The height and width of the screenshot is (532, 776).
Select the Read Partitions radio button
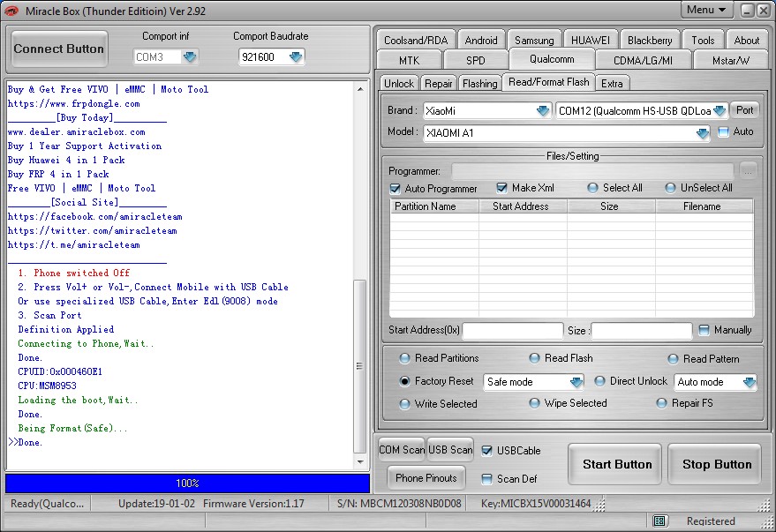(405, 358)
